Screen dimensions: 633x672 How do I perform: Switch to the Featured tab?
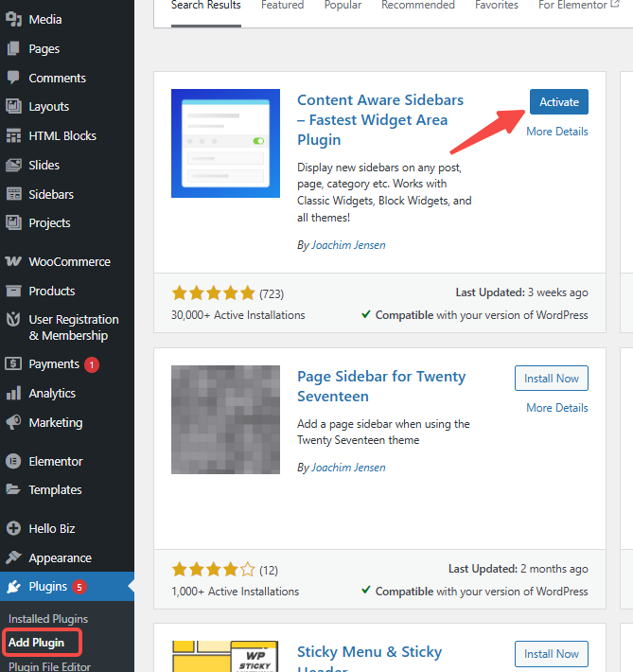pyautogui.click(x=282, y=6)
